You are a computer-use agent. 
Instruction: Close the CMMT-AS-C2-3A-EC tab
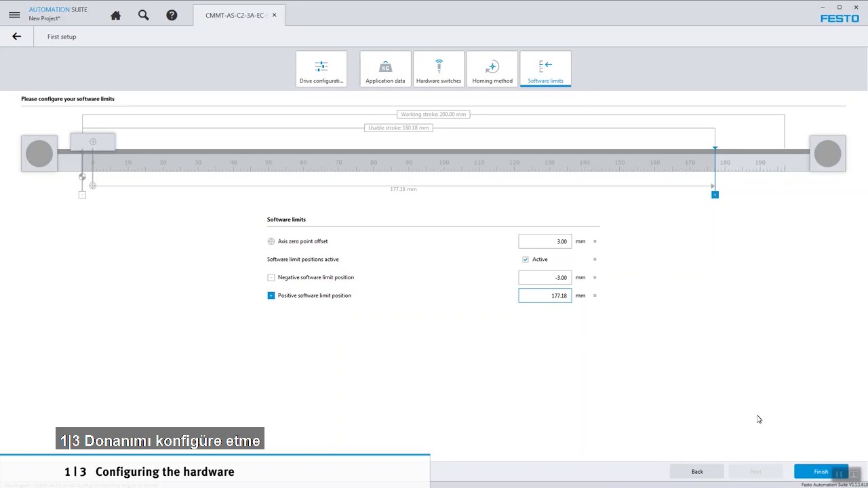point(275,15)
